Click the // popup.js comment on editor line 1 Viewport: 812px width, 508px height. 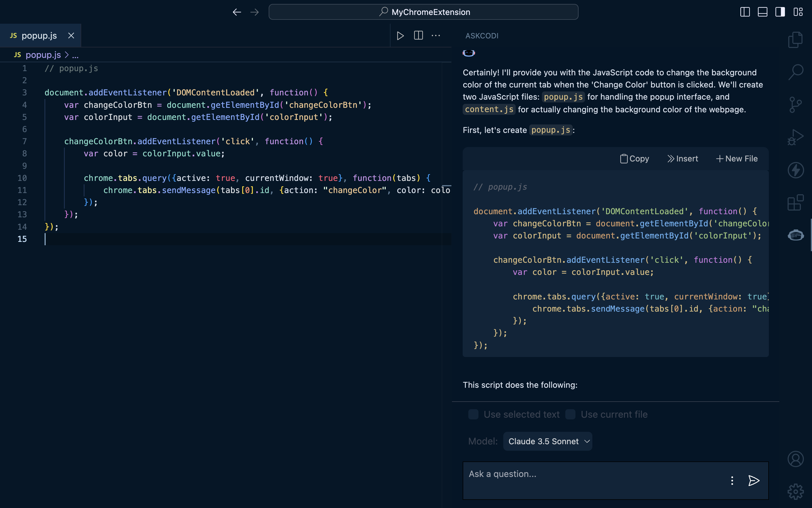pos(71,69)
